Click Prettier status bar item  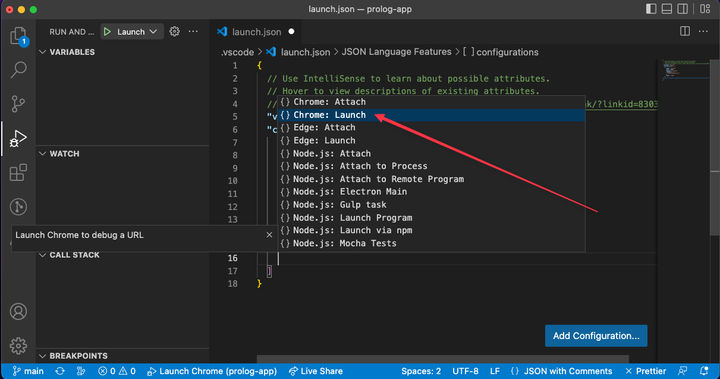(x=645, y=371)
